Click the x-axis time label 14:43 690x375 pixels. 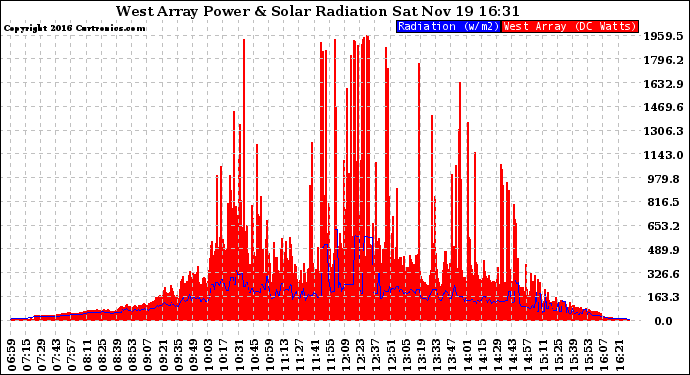(513, 355)
